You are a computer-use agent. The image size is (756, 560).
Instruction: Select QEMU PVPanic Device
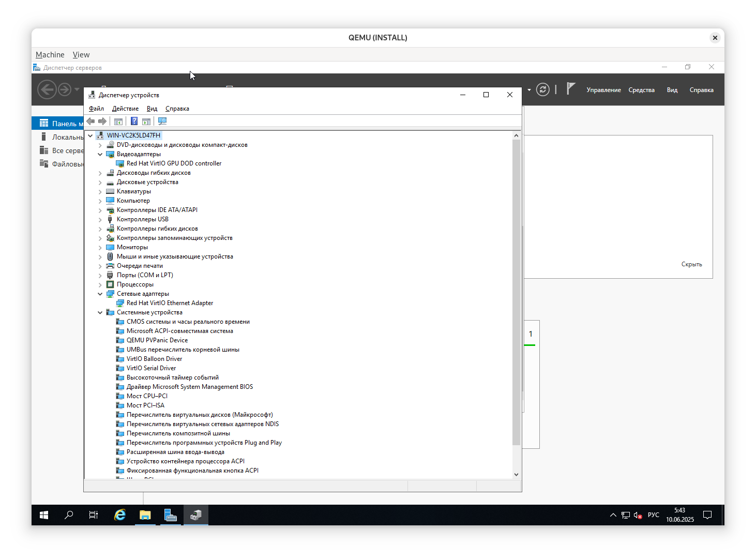tap(157, 340)
